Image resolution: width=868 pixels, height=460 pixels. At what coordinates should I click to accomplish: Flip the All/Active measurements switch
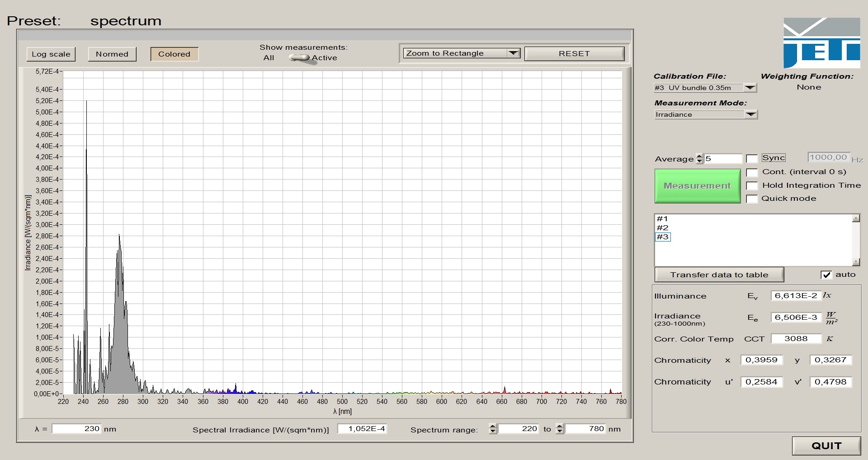tap(300, 58)
